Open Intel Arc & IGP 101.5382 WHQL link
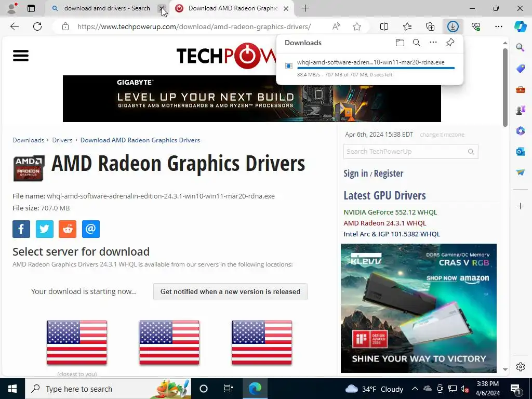The image size is (532, 399). pyautogui.click(x=392, y=234)
